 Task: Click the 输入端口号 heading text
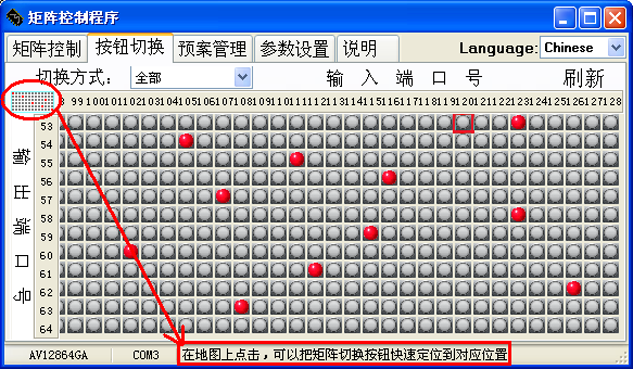tap(404, 78)
